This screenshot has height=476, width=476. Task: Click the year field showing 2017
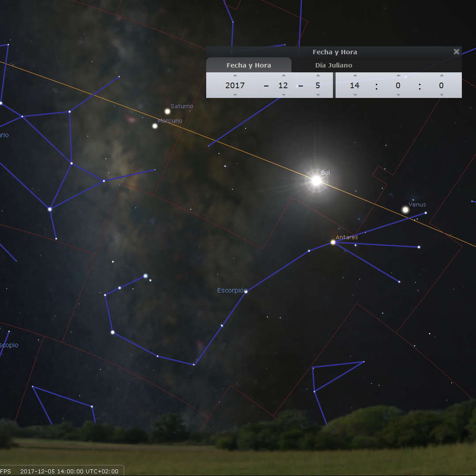[x=235, y=86]
